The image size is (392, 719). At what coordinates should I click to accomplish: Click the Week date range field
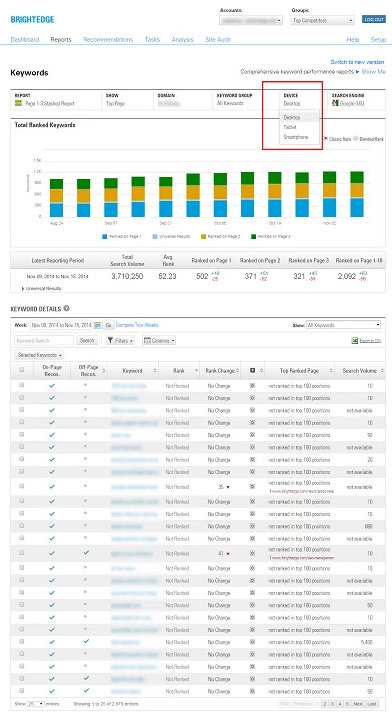61,325
